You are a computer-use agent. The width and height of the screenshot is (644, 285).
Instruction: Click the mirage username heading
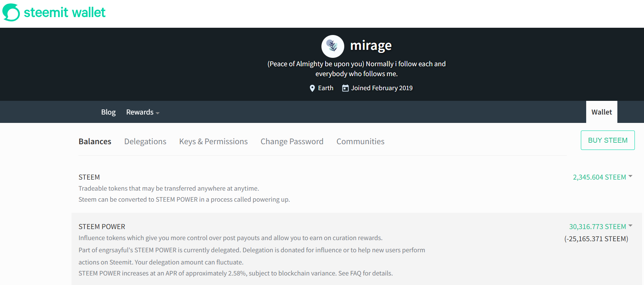coord(371,46)
